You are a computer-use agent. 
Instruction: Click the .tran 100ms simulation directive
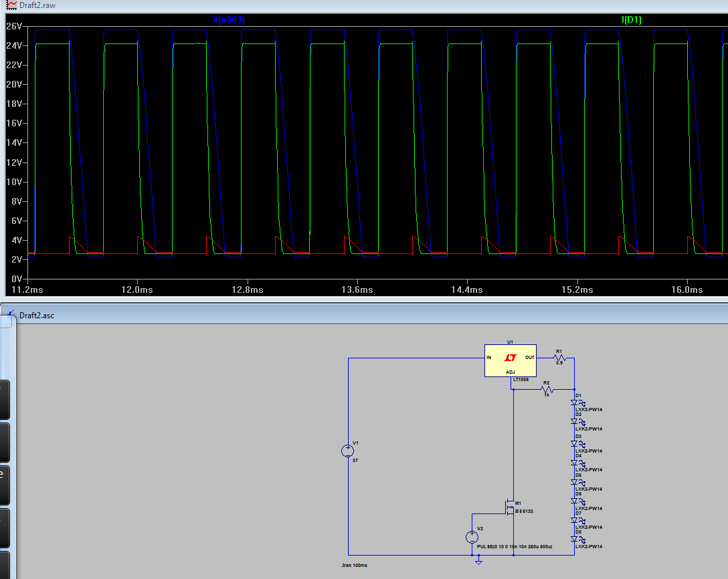click(354, 566)
